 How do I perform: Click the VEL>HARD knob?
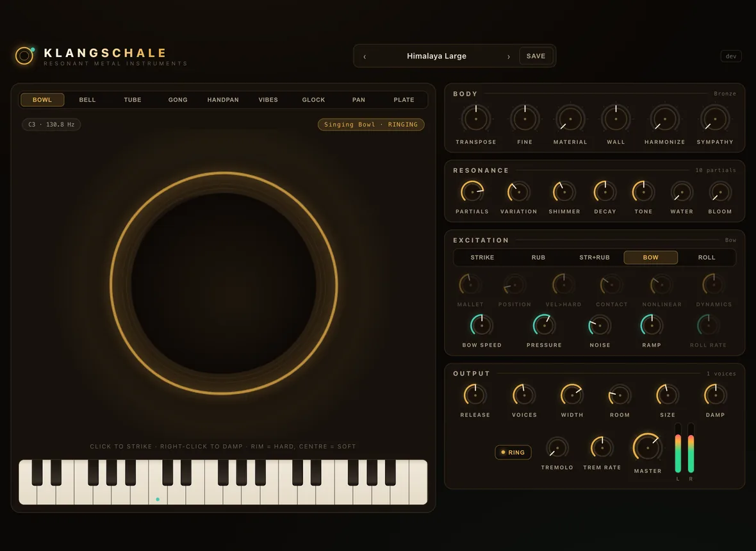563,285
